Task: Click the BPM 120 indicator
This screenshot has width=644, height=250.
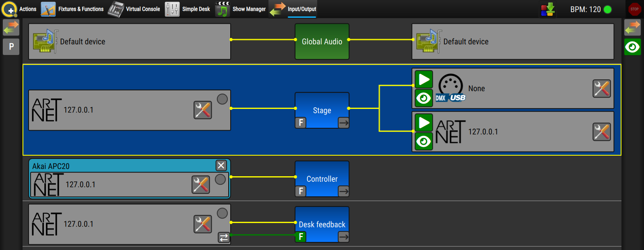Action: (x=590, y=9)
